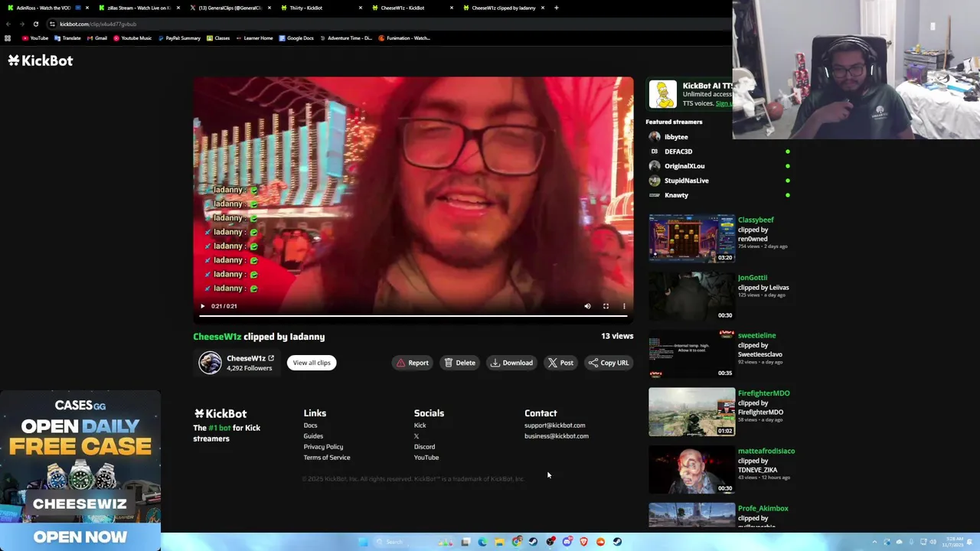Report this clip
The image size is (980, 551).
412,363
